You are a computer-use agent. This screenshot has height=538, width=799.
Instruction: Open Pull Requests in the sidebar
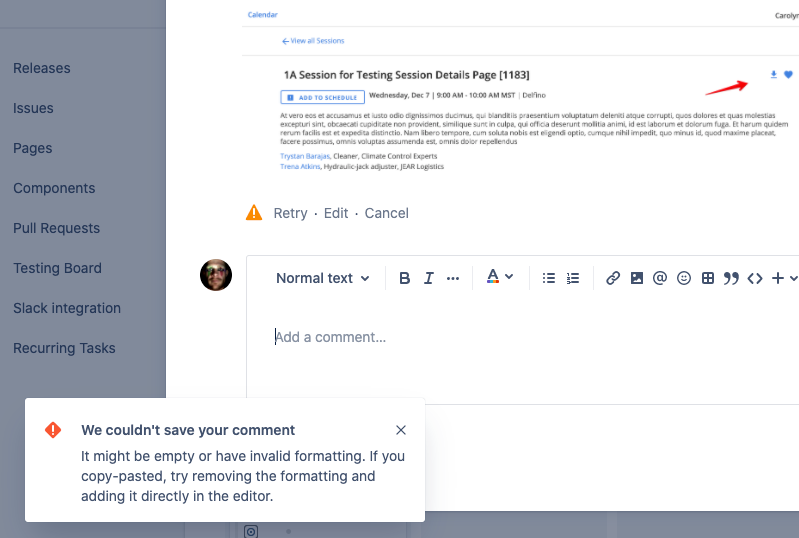click(56, 228)
